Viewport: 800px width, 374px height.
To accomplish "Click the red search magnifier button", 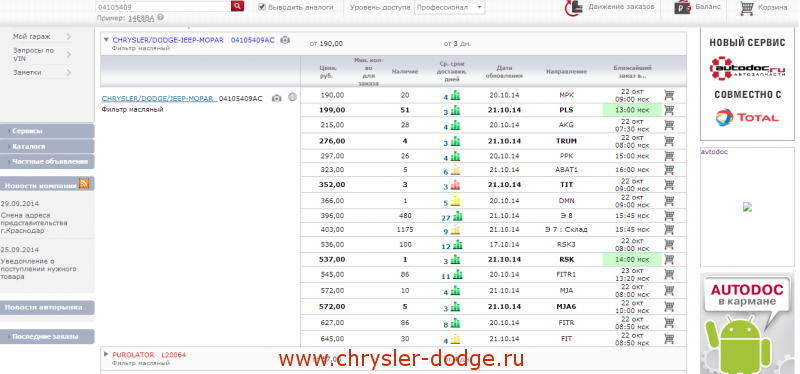I will tap(237, 7).
